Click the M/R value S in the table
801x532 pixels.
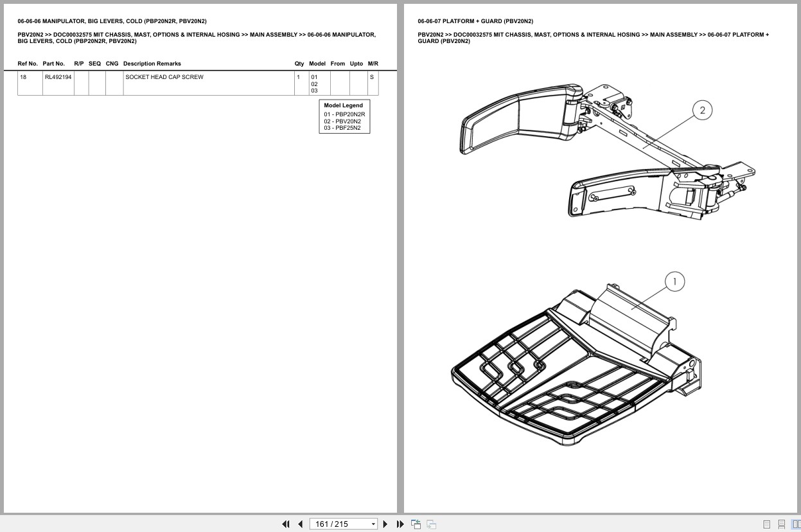372,77
